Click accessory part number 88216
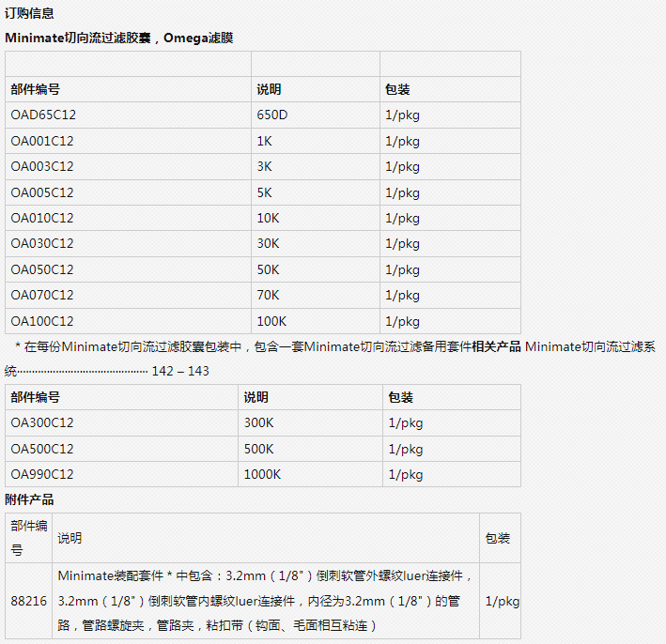Image resolution: width=666 pixels, height=644 pixels. tap(29, 601)
